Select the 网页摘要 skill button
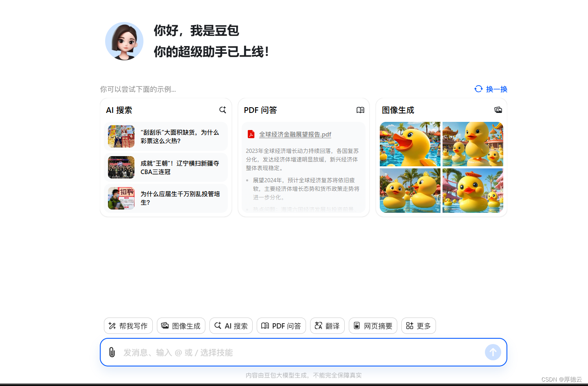Screen dimensions: 588x386 373,326
